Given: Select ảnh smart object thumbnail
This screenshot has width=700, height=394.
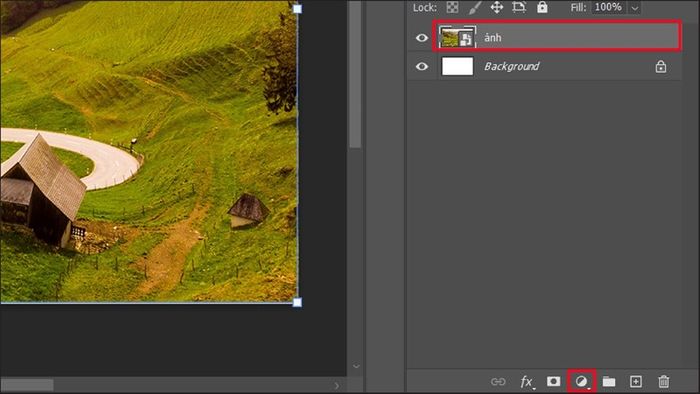Looking at the screenshot, I should tap(457, 37).
